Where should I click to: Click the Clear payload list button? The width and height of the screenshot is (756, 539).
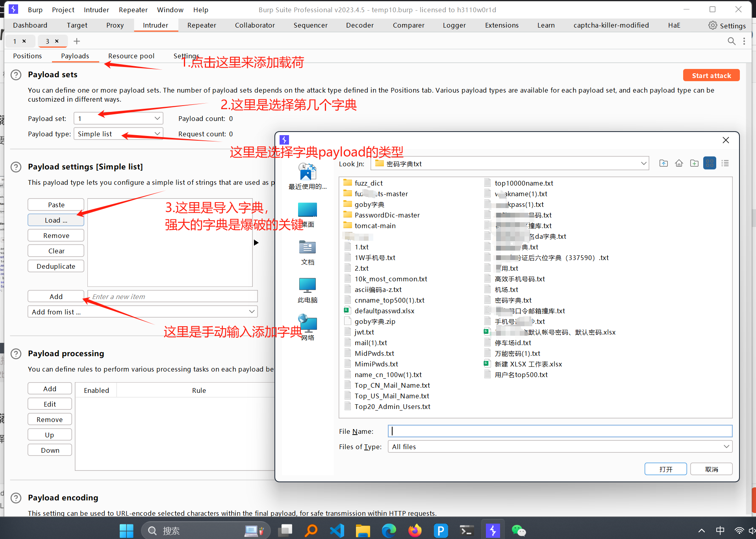[x=56, y=251]
